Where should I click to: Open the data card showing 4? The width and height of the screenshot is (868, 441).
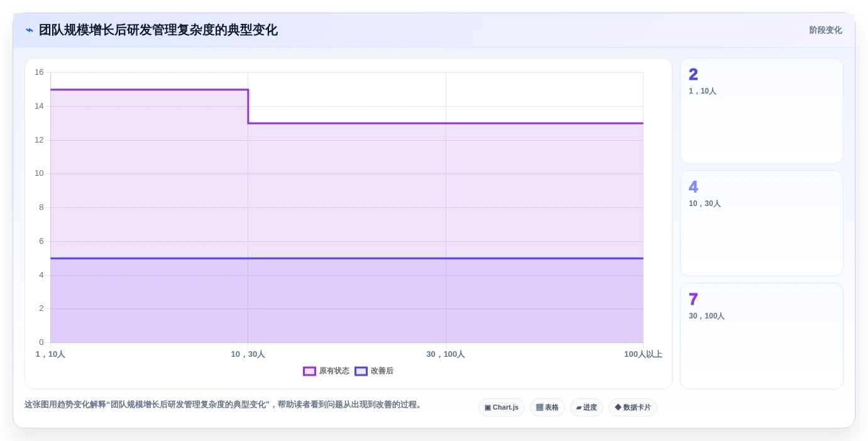(x=762, y=224)
